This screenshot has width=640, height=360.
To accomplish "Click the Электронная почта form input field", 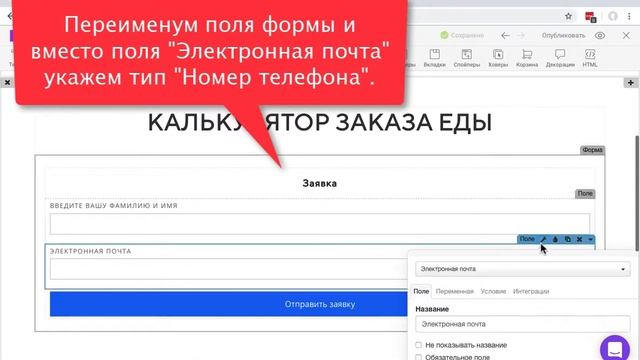I will 229,269.
